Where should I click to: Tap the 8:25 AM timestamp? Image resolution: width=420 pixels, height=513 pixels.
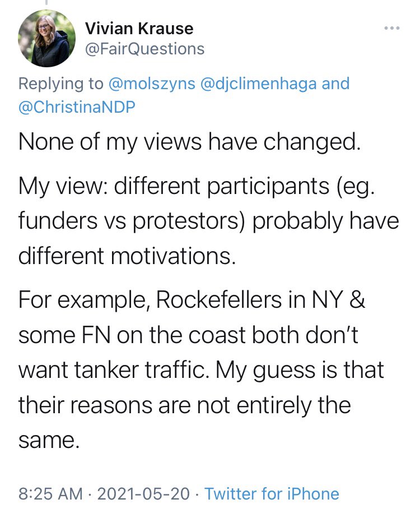click(x=50, y=493)
